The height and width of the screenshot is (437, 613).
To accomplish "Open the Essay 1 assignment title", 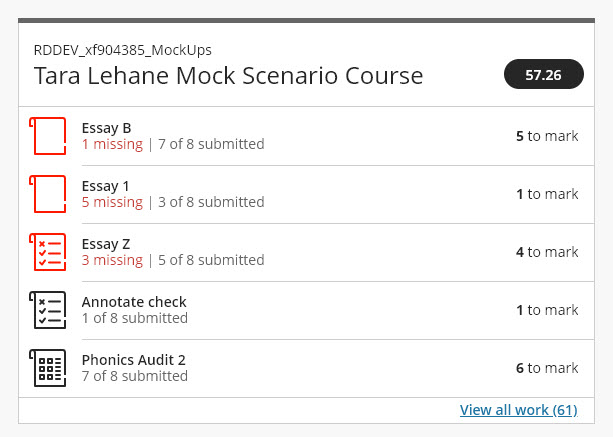I will (105, 185).
